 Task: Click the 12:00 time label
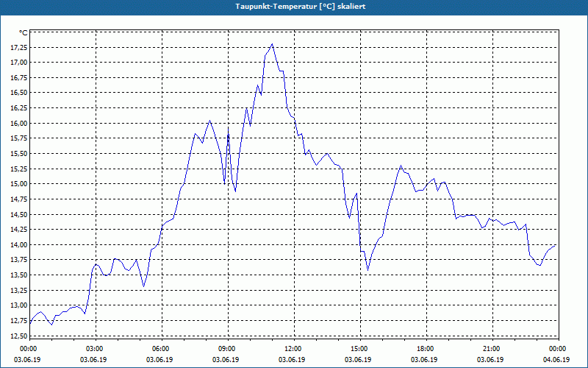pos(293,349)
